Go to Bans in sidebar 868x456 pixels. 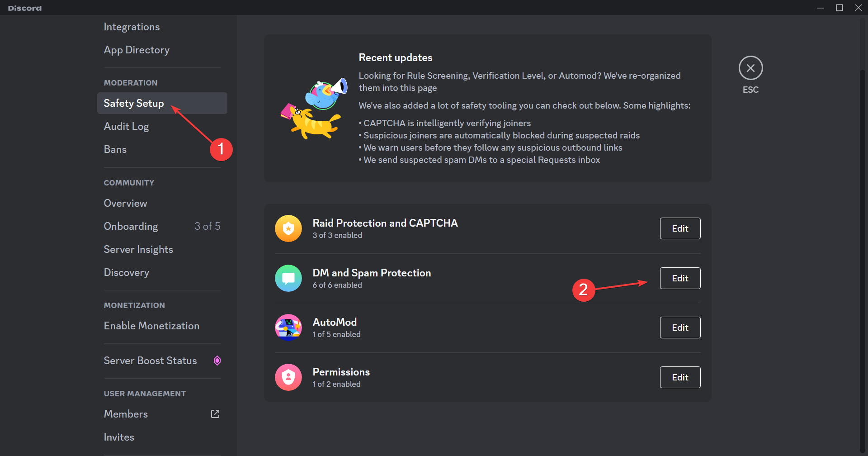point(115,150)
